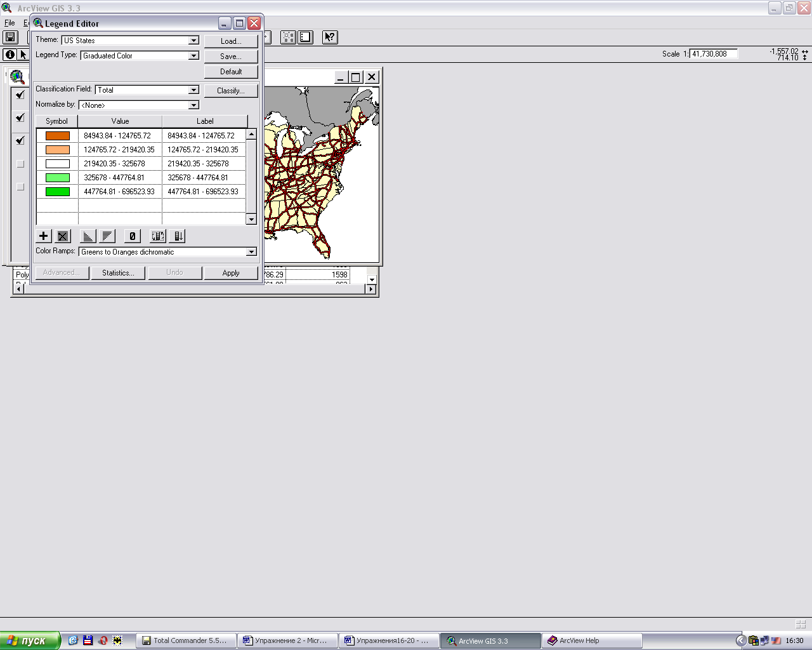
Task: Click the Save... button in Legend Editor
Action: (231, 56)
